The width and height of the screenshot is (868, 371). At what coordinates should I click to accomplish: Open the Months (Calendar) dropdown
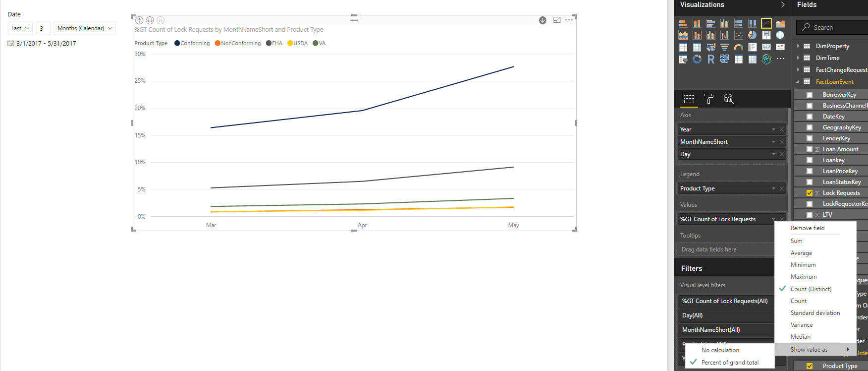tap(85, 28)
